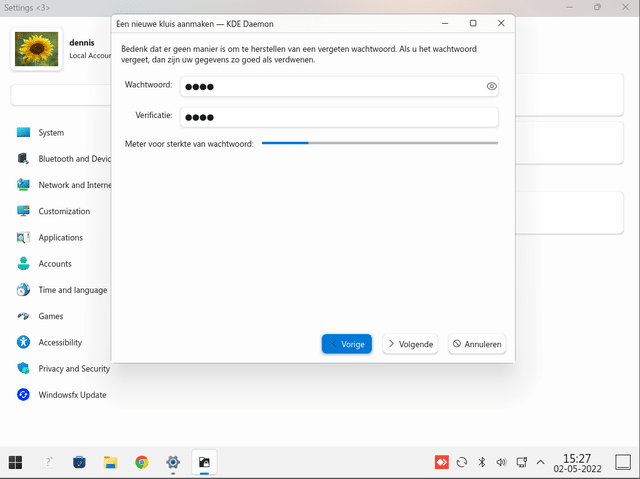Click the System monitor icon
The height and width of the screenshot is (479, 640).
[x=23, y=132]
